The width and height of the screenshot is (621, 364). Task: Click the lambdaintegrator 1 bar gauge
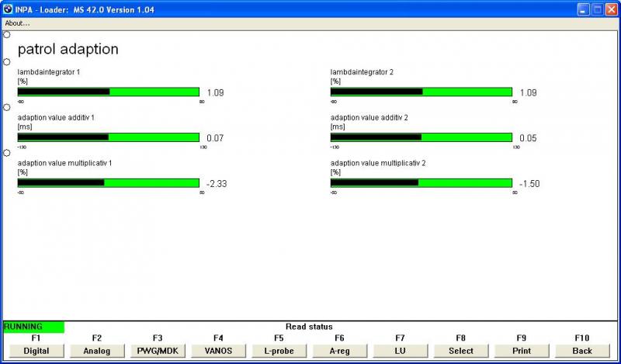tap(109, 92)
